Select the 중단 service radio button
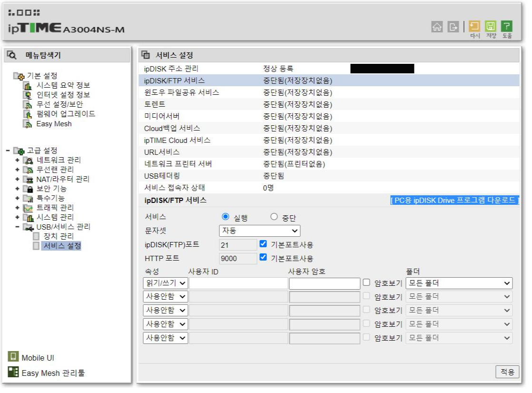 pos(274,217)
